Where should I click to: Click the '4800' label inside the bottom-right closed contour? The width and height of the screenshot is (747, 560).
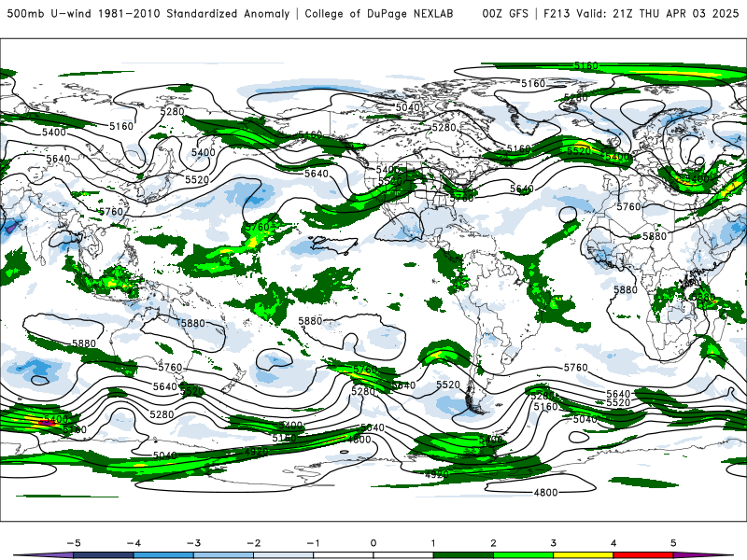(x=545, y=493)
